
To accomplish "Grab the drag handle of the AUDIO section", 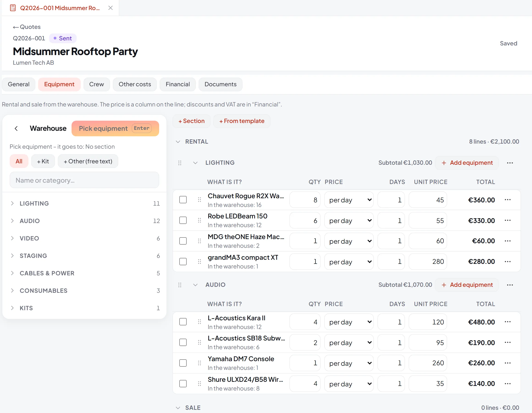I will tap(180, 285).
